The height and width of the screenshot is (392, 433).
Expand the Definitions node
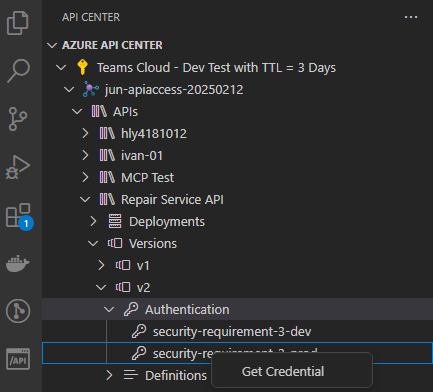point(109,375)
